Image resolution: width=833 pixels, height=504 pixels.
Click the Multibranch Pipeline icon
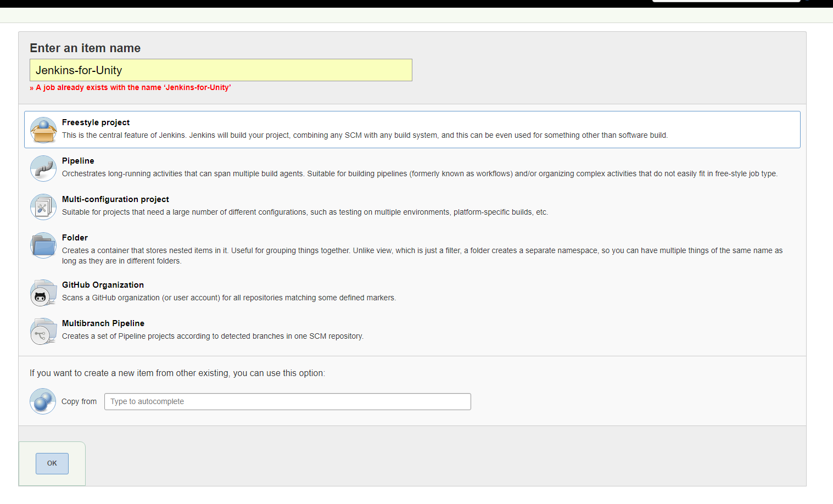click(43, 331)
